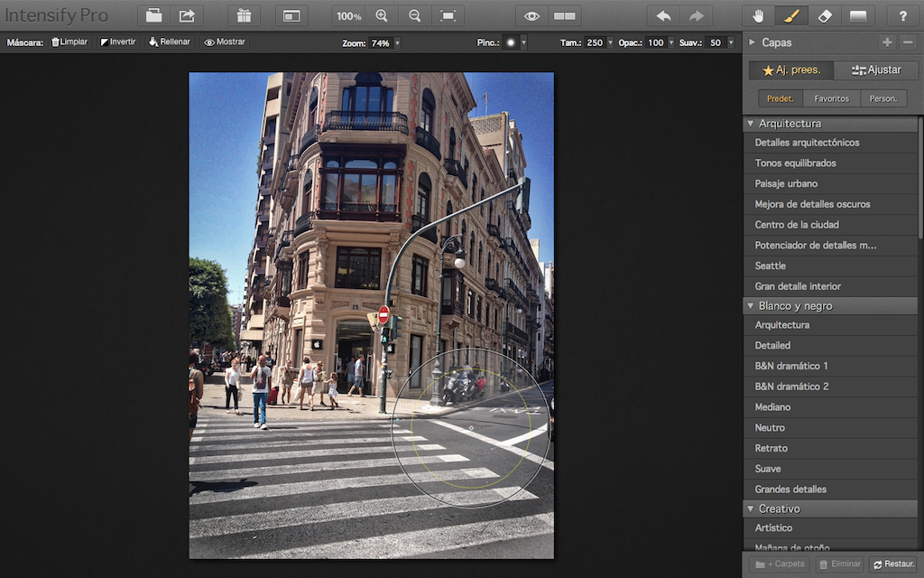
Task: Expand the Capas layers panel
Action: [752, 42]
